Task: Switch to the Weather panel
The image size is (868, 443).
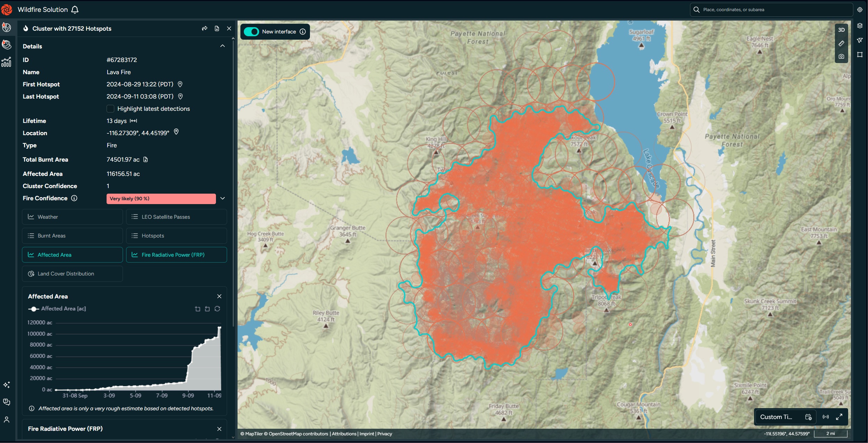Action: [x=72, y=217]
